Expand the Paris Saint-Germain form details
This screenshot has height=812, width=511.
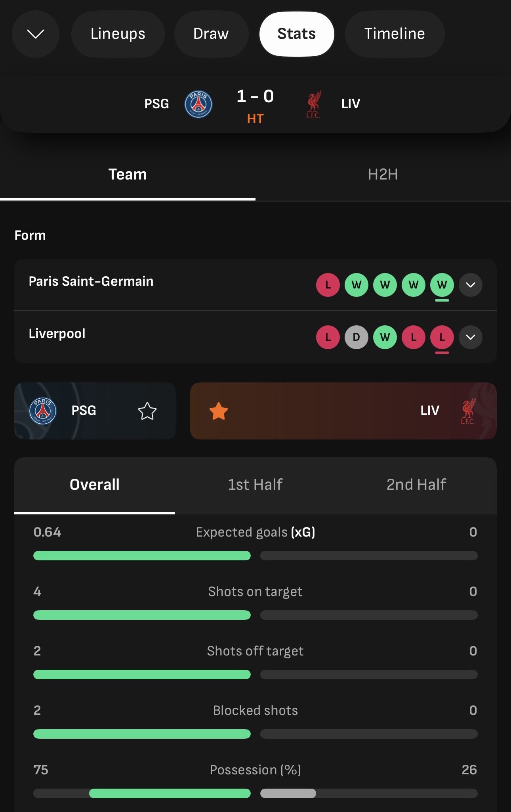[470, 285]
